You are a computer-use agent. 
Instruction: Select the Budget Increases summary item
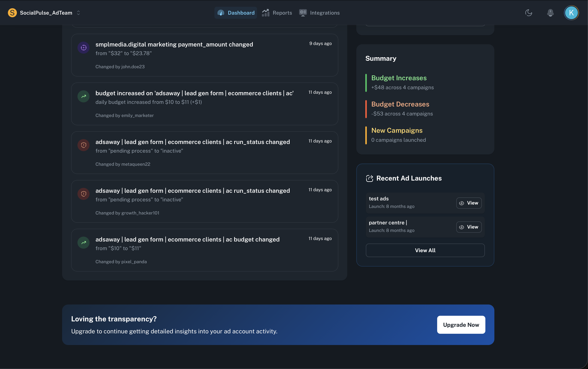(399, 78)
